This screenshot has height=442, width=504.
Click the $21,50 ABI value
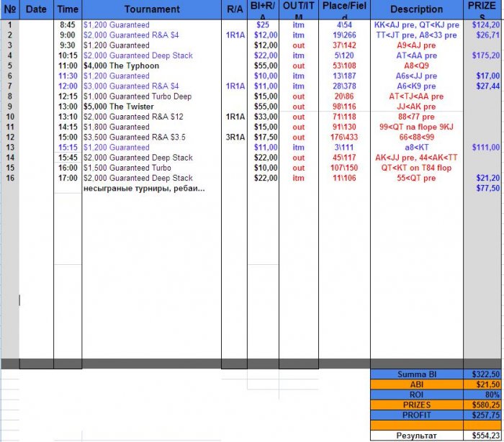tap(483, 384)
